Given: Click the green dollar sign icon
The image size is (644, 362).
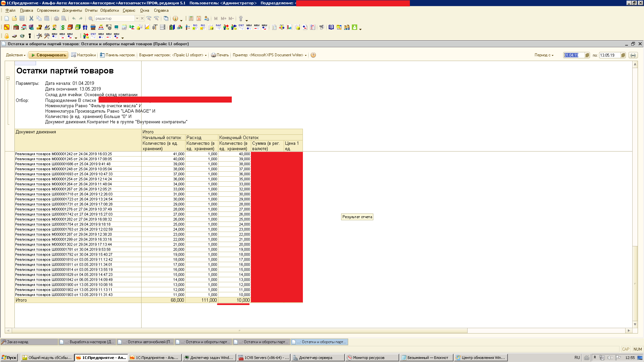Looking at the screenshot, I should [62, 27].
